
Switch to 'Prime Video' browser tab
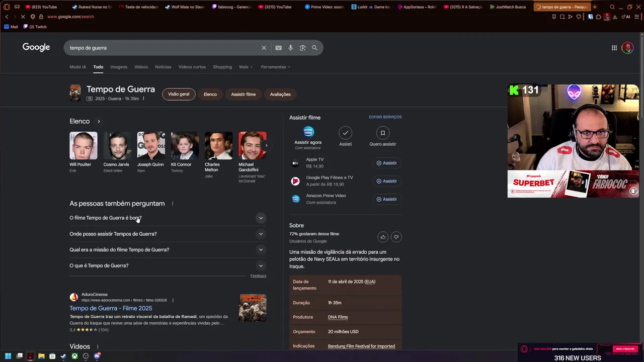click(x=324, y=7)
